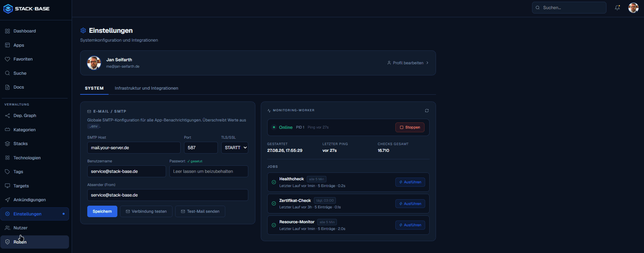
Task: Click the Resource-Monitor status check icon
Action: click(x=274, y=225)
